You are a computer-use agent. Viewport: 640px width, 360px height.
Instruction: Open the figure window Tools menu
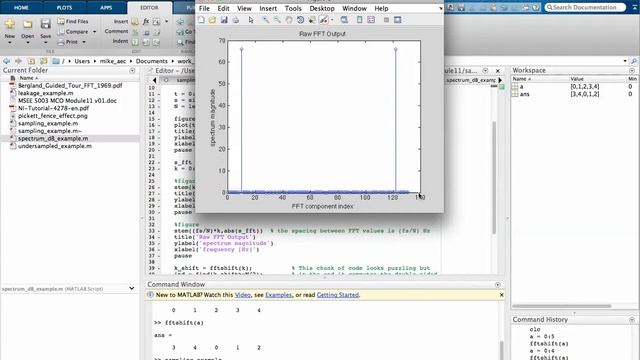click(293, 8)
